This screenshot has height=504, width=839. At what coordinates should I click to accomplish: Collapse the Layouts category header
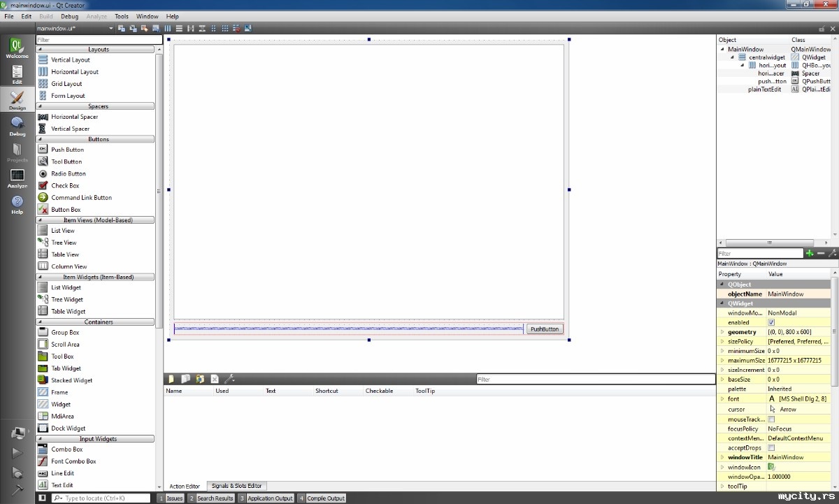tap(95, 50)
